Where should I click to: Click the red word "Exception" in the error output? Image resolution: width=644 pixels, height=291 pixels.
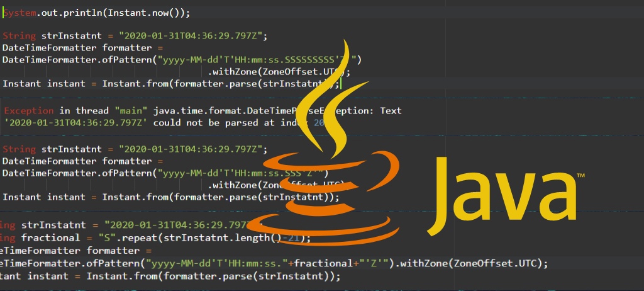point(29,111)
